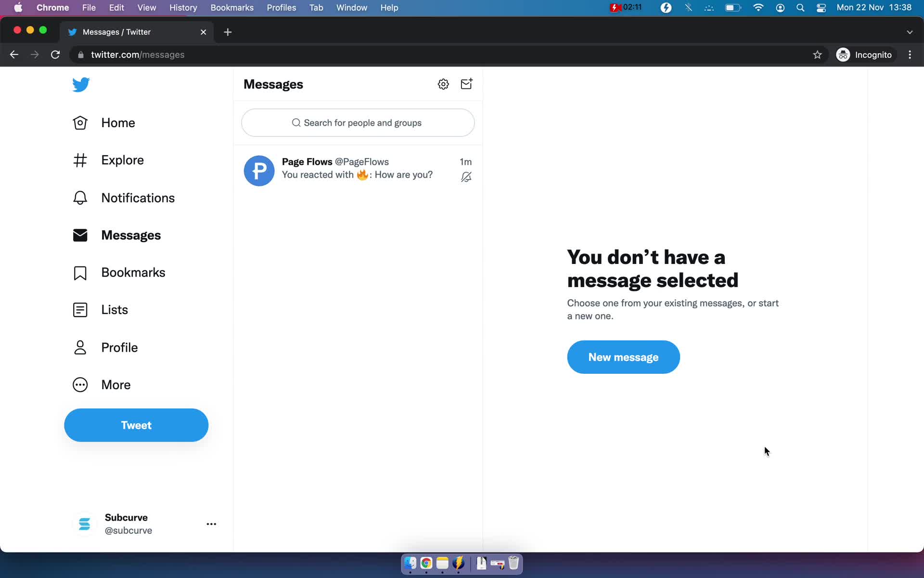Image resolution: width=924 pixels, height=578 pixels.
Task: Open the More options menu
Action: [x=102, y=385]
